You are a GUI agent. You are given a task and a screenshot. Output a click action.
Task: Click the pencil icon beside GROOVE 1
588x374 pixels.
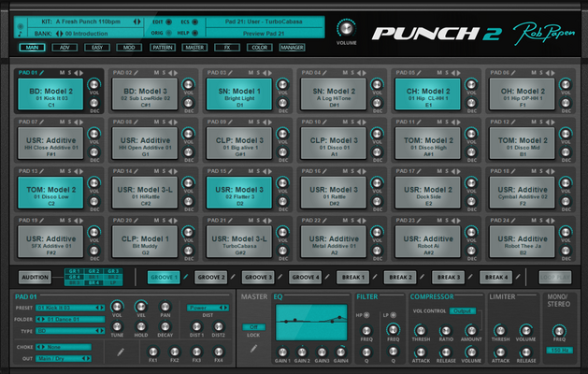(x=186, y=277)
